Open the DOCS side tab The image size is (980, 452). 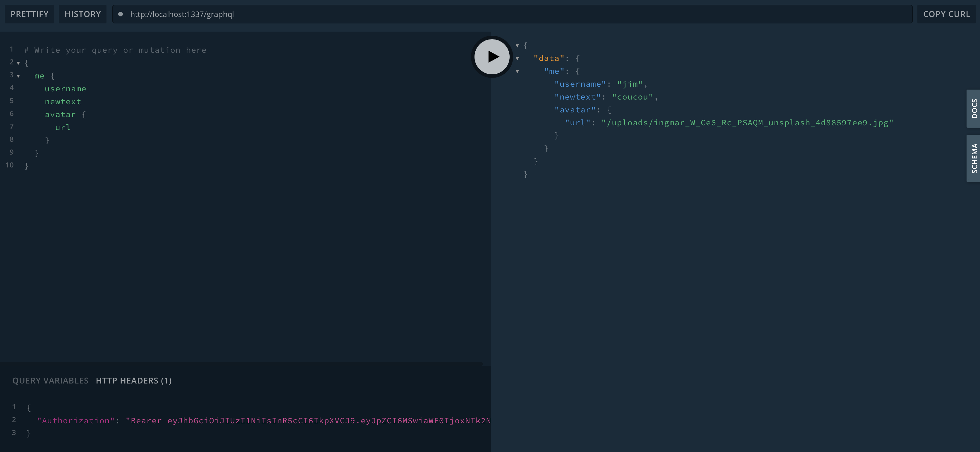[x=974, y=109]
